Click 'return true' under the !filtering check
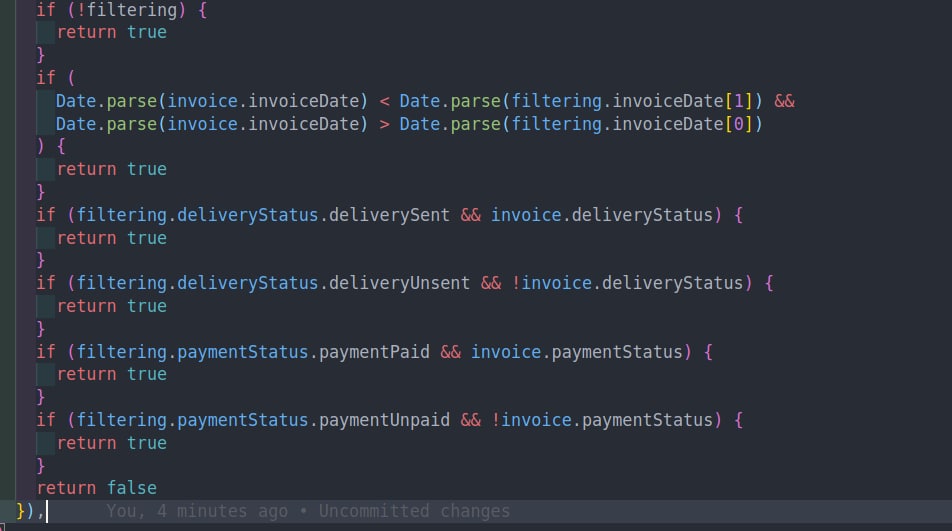 click(x=112, y=32)
